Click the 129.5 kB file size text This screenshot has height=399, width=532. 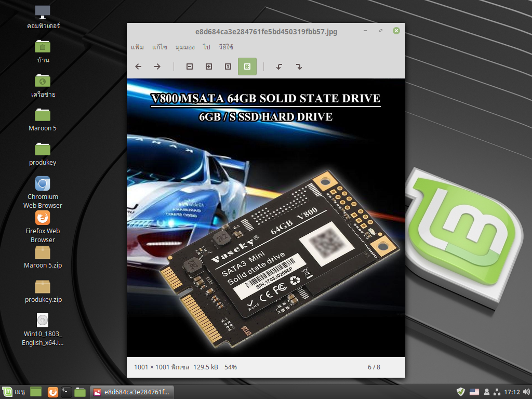(206, 367)
